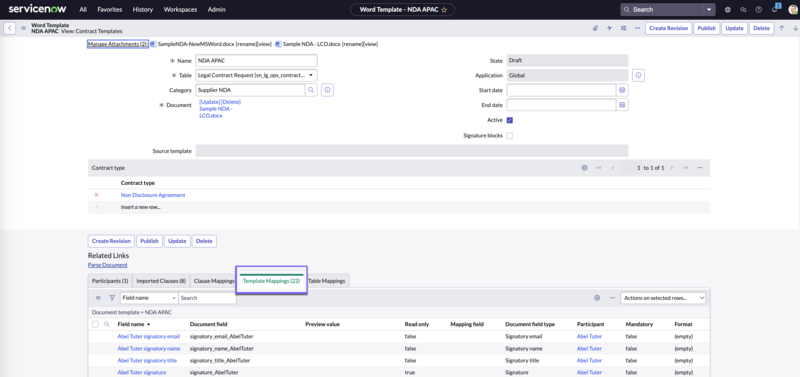Remove Non Disclosure Agreement row with red X

click(x=96, y=195)
